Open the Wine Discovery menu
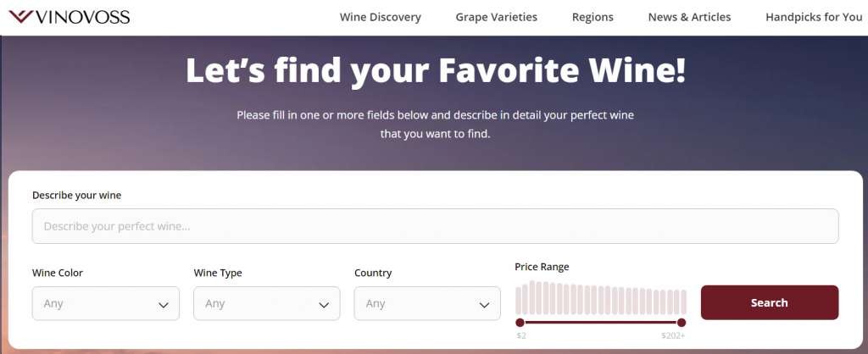The image size is (868, 354). coord(380,17)
